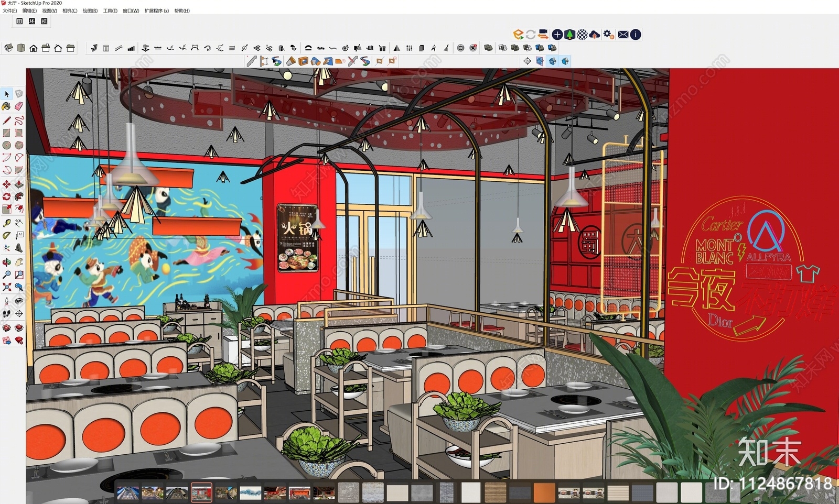Select the Text label tool
The image size is (839, 504).
tap(19, 235)
